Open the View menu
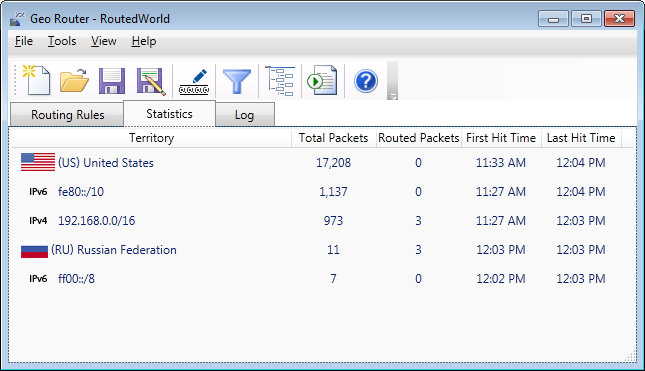 (x=104, y=41)
